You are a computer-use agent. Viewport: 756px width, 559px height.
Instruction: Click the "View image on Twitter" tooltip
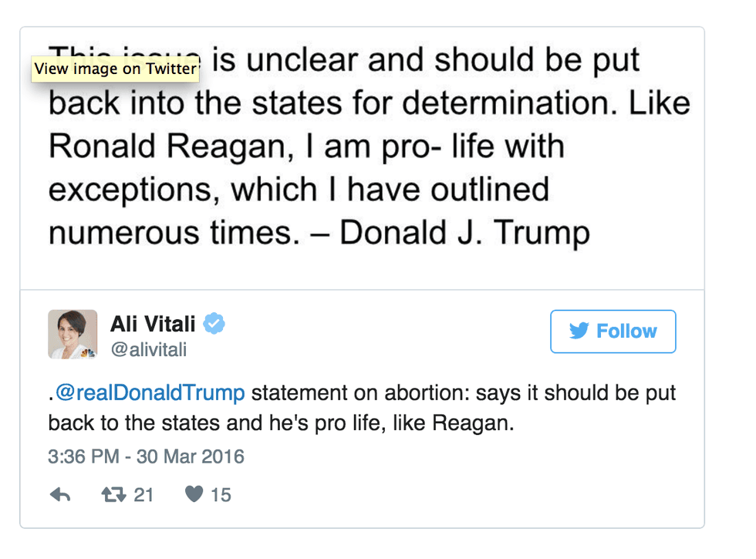tap(115, 69)
